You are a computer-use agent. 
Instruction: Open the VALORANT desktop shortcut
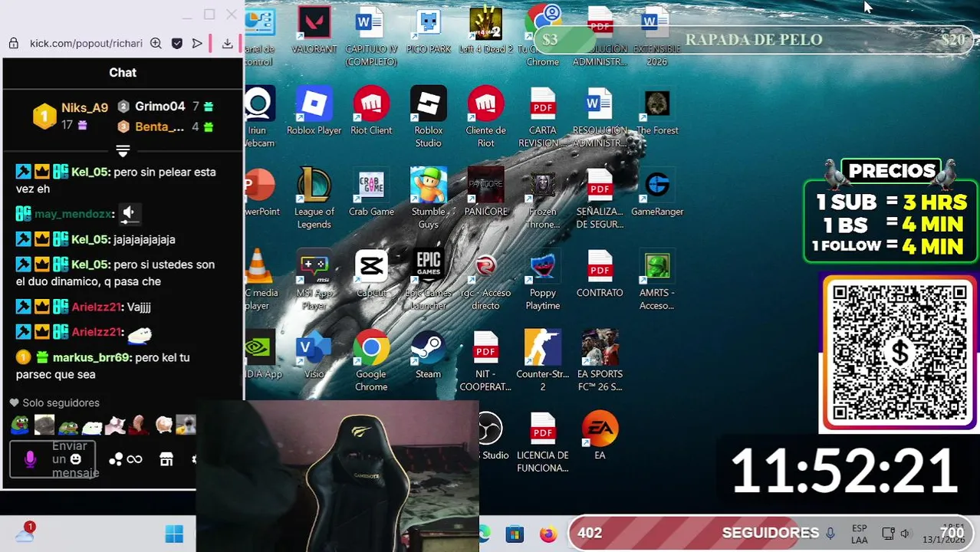coord(314,31)
